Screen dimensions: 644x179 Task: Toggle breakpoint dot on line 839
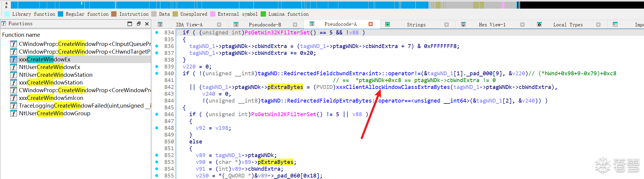[157, 66]
